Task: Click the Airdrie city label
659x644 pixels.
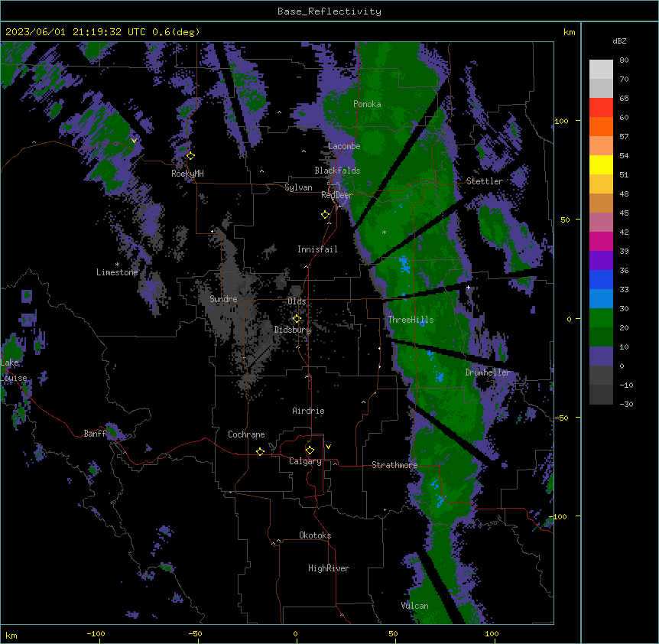Action: [309, 411]
